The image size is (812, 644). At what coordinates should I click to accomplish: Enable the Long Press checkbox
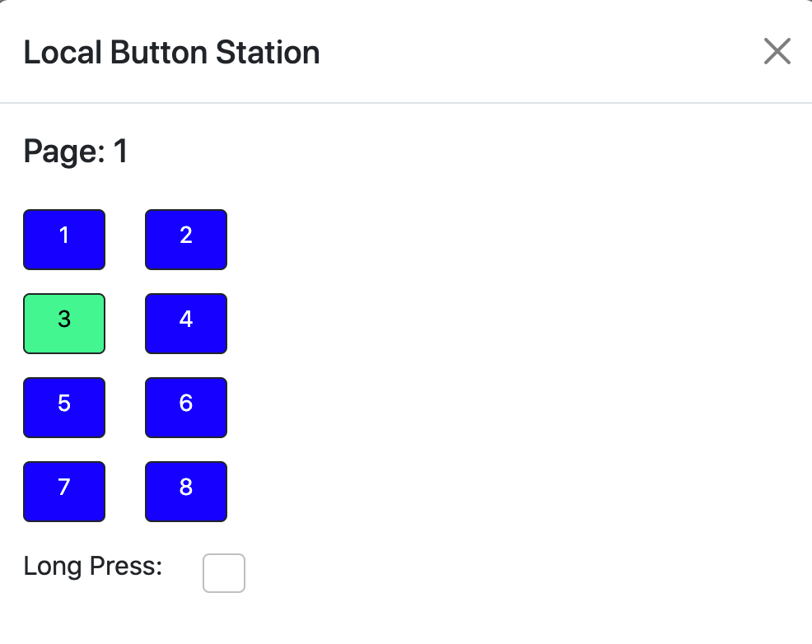(x=224, y=573)
